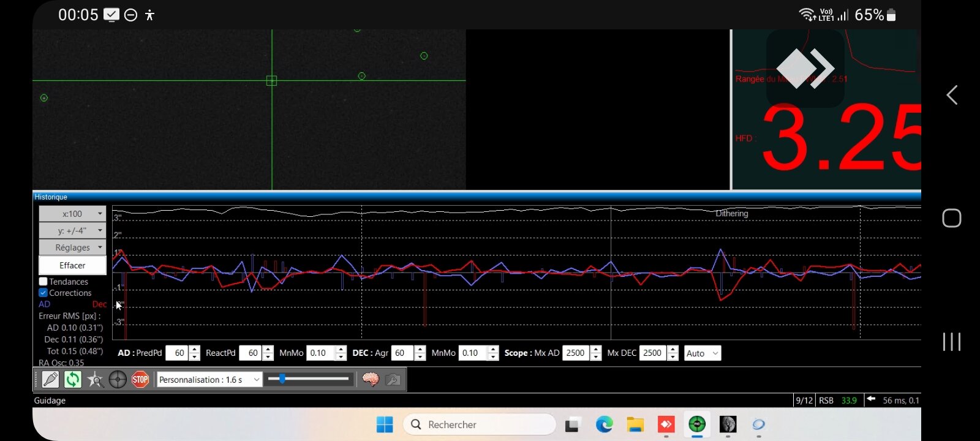Open the PHD2 camera connection icon
The image size is (980, 441).
point(51,380)
